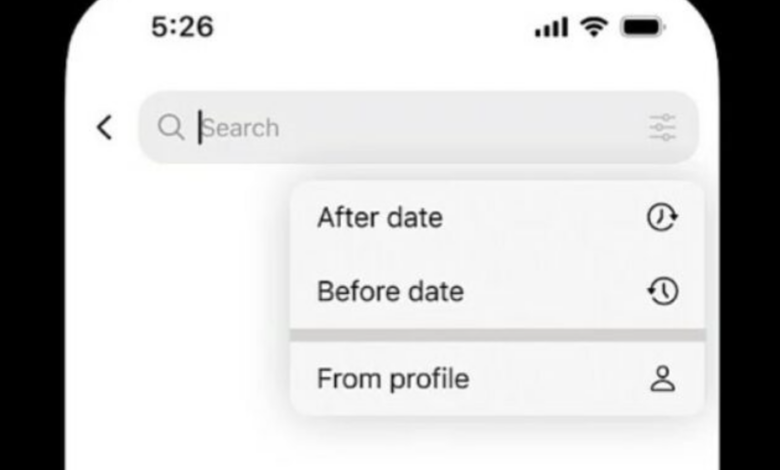The height and width of the screenshot is (470, 780).
Task: Click the Before date history icon
Action: point(663,291)
